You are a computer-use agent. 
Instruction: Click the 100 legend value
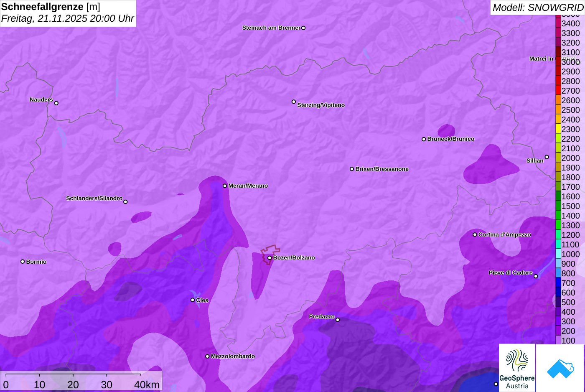[568, 341]
